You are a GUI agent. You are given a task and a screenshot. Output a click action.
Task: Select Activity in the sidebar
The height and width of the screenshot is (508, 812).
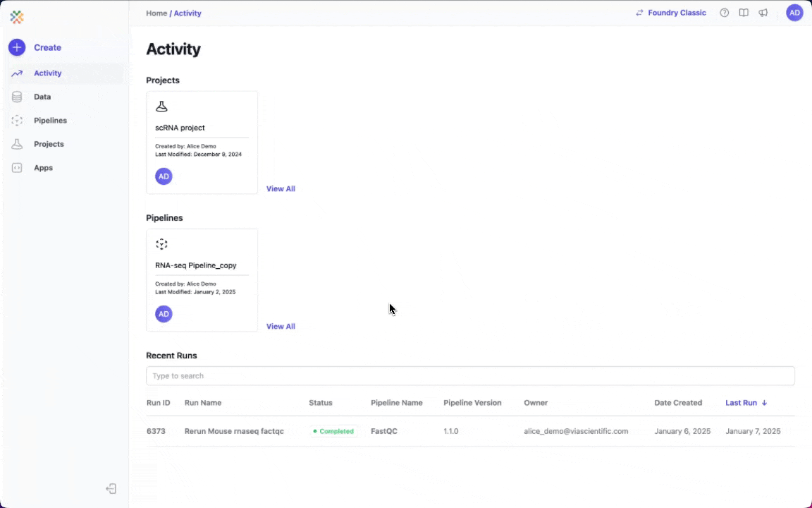tap(47, 73)
